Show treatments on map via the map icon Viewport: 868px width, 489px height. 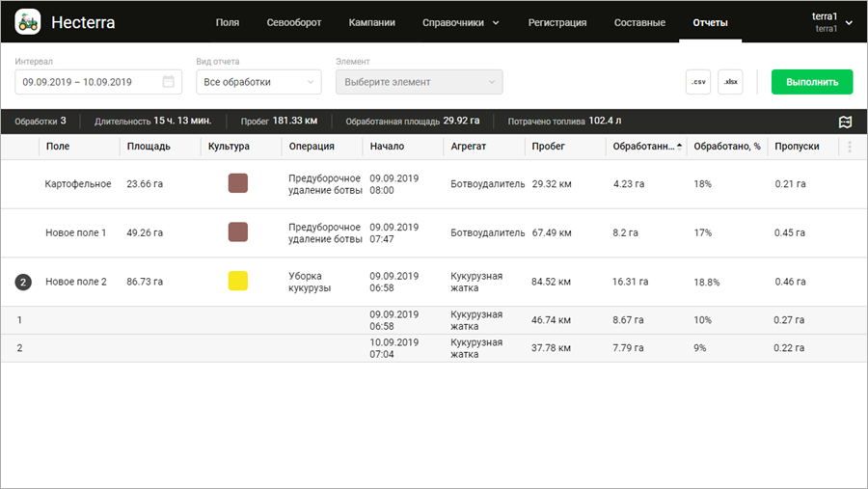[845, 122]
